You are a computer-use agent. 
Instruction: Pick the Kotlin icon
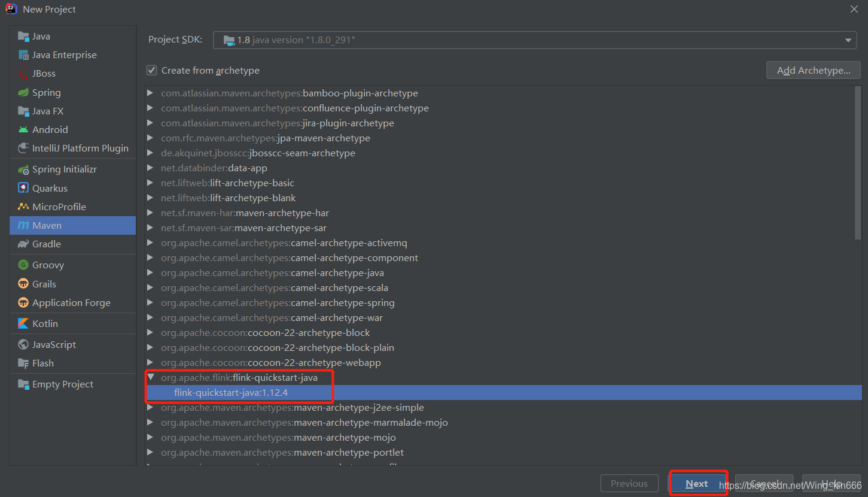23,323
